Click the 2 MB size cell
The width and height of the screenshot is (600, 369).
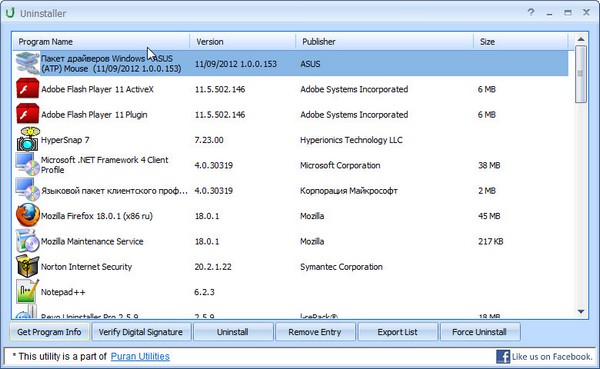tap(487, 191)
